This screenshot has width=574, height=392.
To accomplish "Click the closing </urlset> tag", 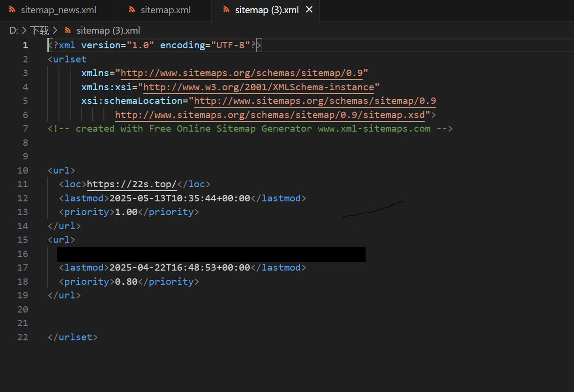I will click(72, 337).
